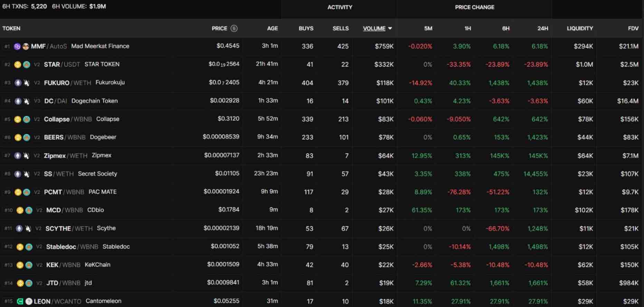Image resolution: width=644 pixels, height=307 pixels.
Task: Click the BNB chain icon in JTD row
Action: point(20,283)
